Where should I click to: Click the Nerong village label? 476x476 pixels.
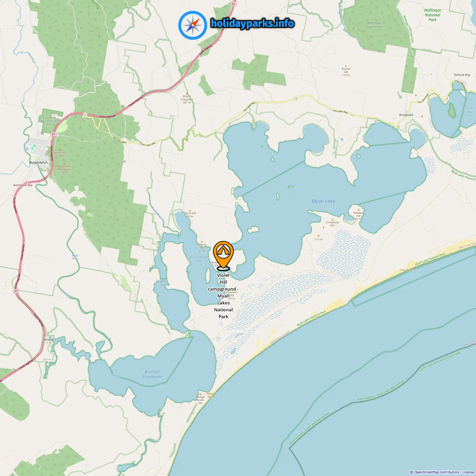point(48,339)
